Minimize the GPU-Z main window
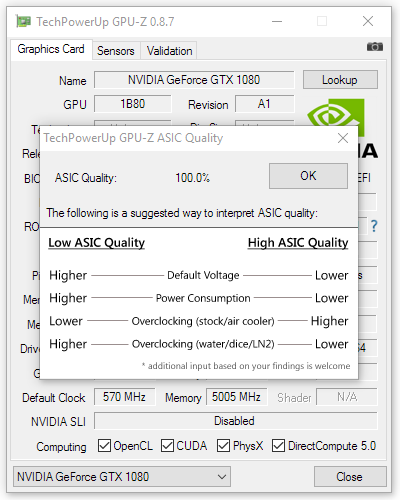 [x=277, y=21]
